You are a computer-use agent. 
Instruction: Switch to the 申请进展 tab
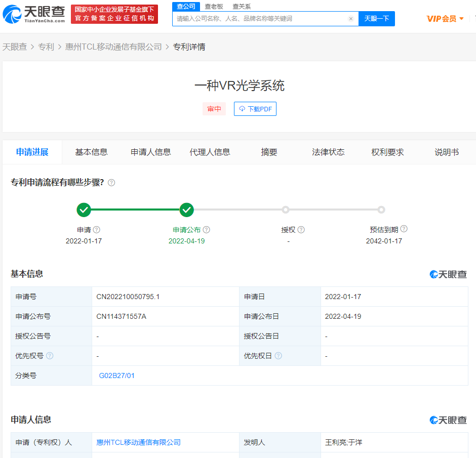click(32, 152)
